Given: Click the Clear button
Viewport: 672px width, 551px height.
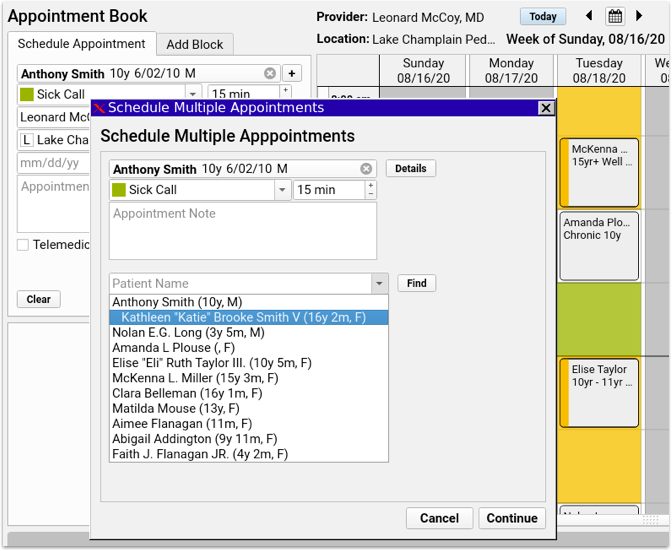Looking at the screenshot, I should tap(39, 299).
